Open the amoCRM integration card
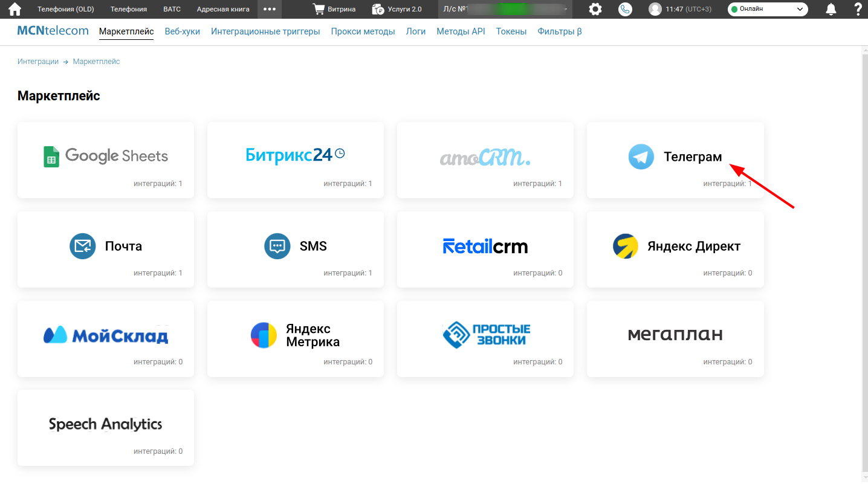The width and height of the screenshot is (868, 484). pyautogui.click(x=485, y=160)
